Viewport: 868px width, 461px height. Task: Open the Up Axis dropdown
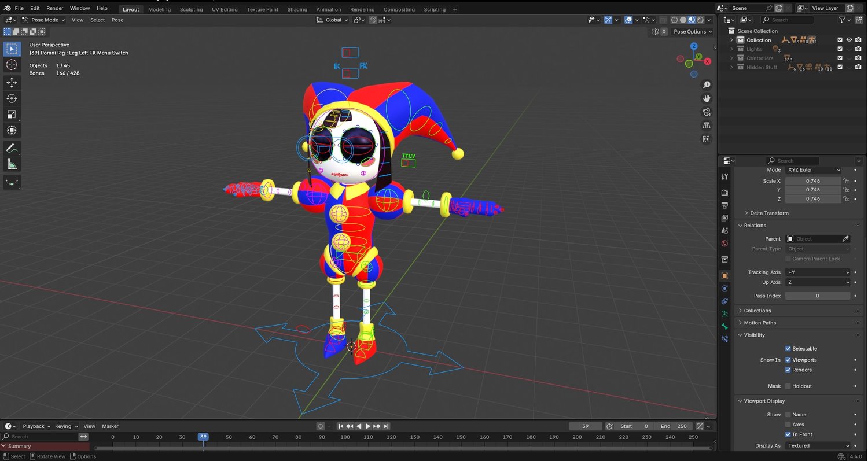[x=818, y=282]
